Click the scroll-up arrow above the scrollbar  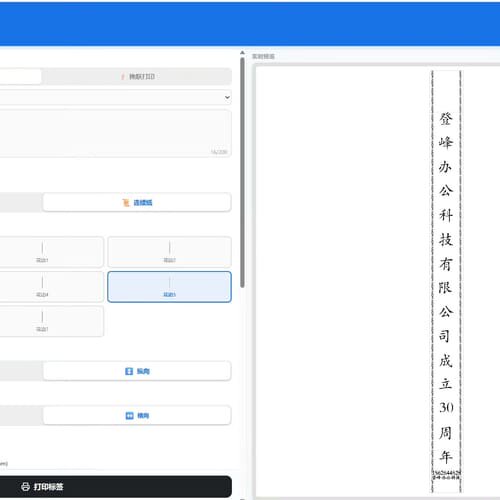tap(242, 53)
